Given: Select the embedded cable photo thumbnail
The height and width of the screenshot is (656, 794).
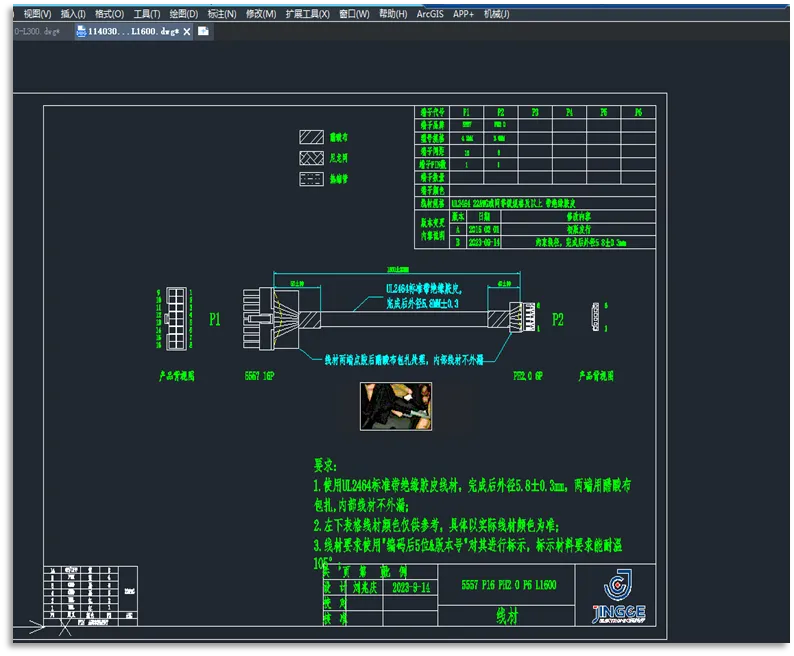Looking at the screenshot, I should point(395,405).
